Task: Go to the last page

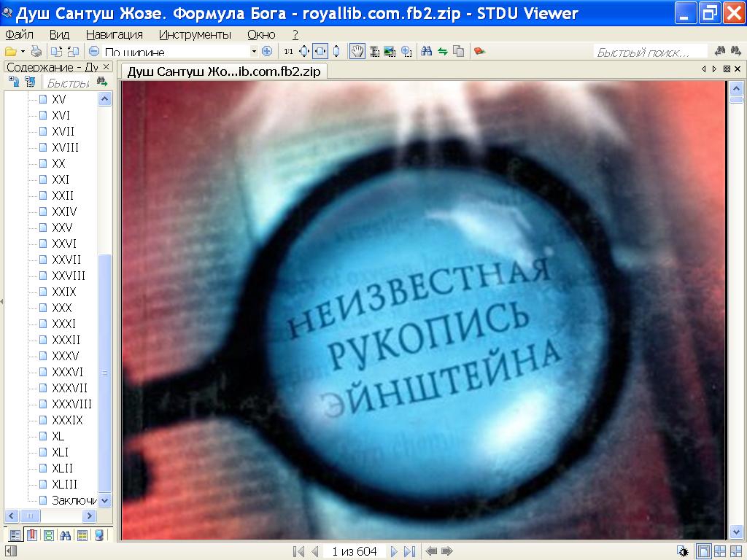Action: point(410,551)
